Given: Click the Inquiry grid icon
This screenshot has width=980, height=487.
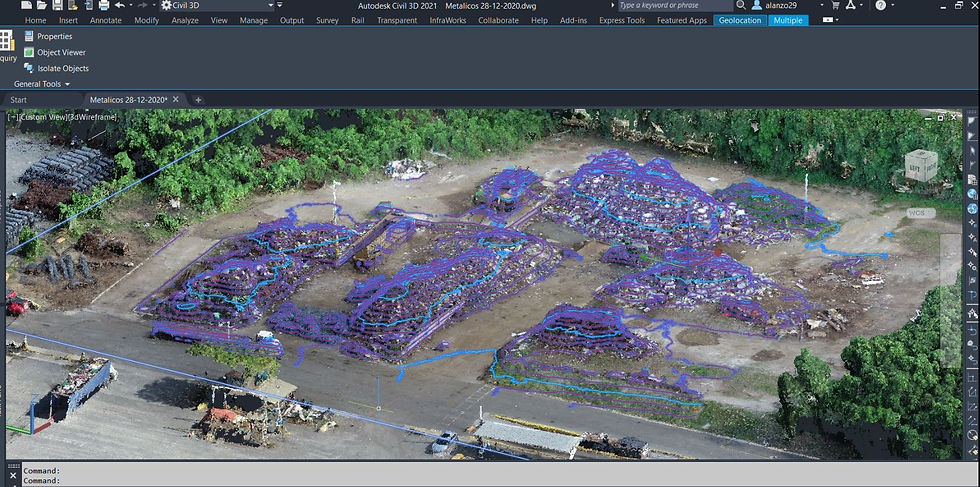Looking at the screenshot, I should (x=6, y=41).
